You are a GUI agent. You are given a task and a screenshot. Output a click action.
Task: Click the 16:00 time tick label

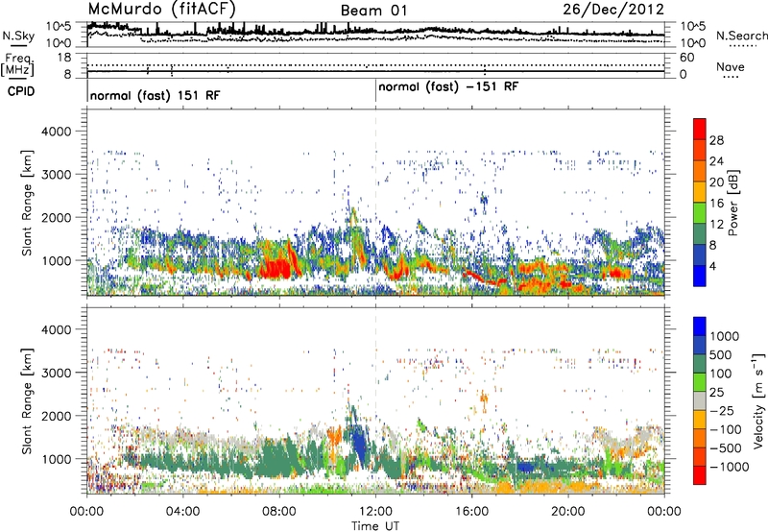click(x=471, y=512)
